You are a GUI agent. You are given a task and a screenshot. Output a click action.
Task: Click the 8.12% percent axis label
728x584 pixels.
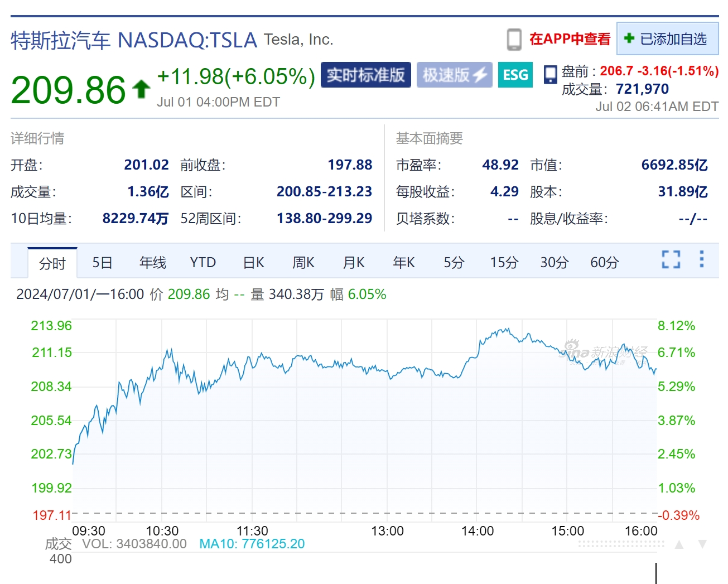point(677,326)
